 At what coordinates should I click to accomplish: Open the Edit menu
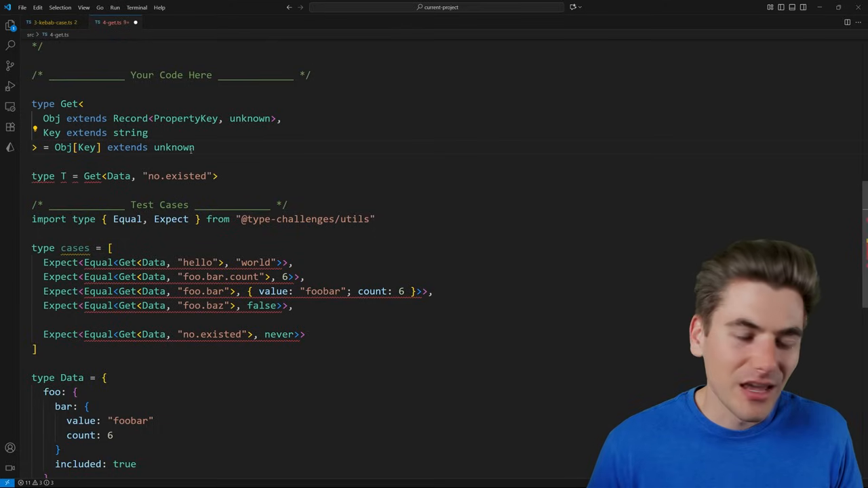click(x=37, y=7)
